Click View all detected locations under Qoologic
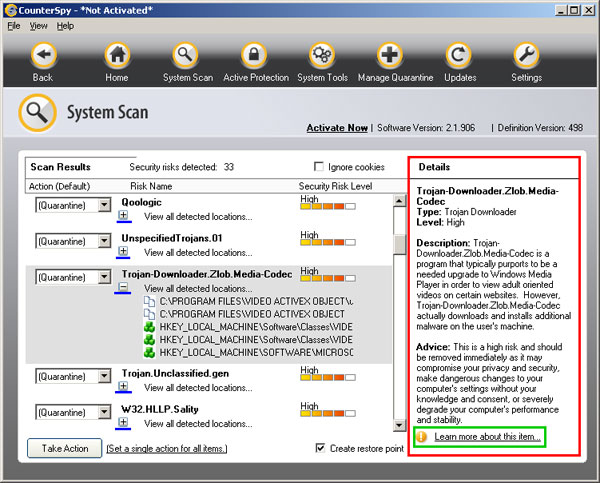 click(x=198, y=217)
